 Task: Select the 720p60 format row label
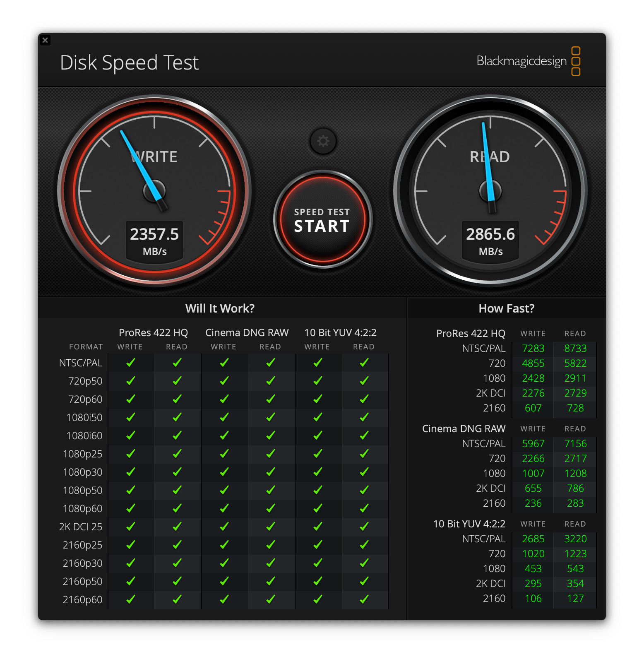(x=85, y=399)
